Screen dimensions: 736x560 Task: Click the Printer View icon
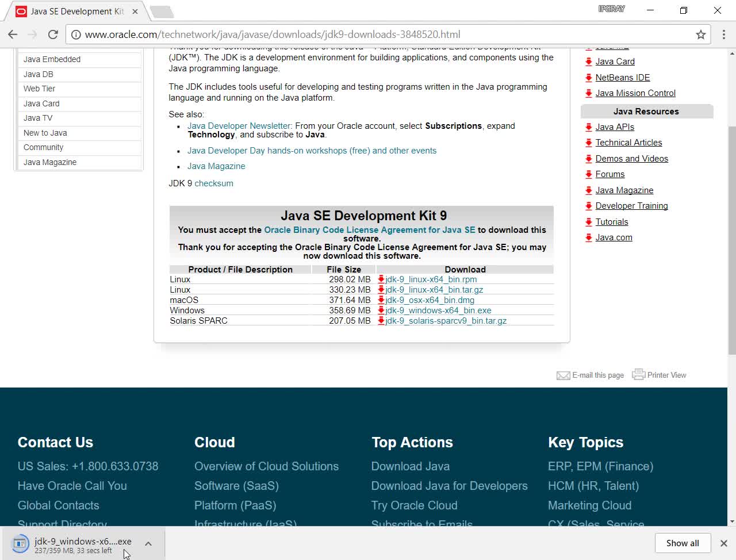(x=639, y=374)
